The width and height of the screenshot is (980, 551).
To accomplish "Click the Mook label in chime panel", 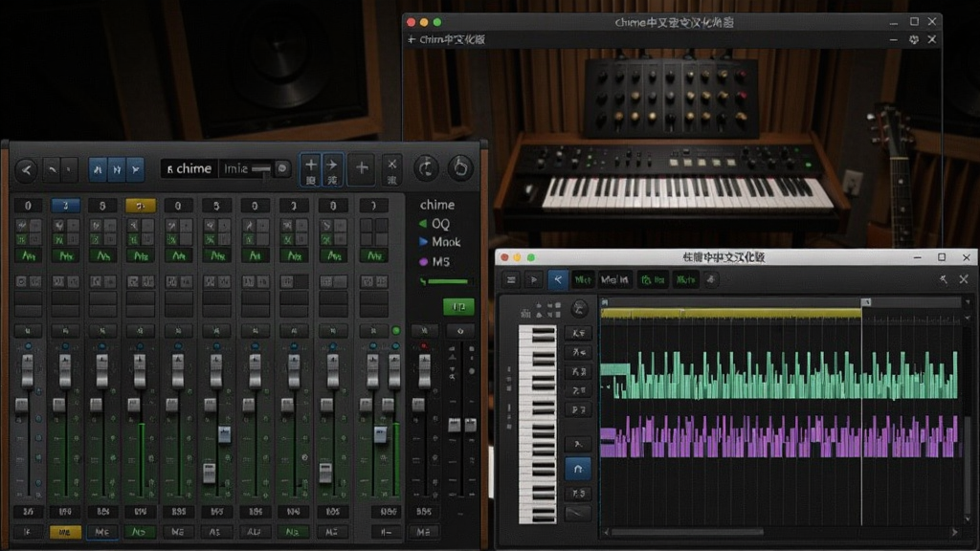I will tap(446, 242).
